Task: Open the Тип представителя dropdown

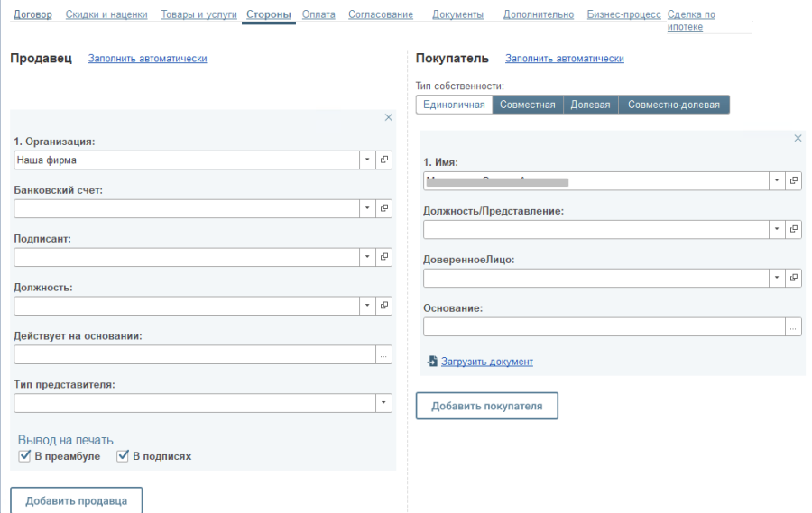Action: tap(384, 403)
